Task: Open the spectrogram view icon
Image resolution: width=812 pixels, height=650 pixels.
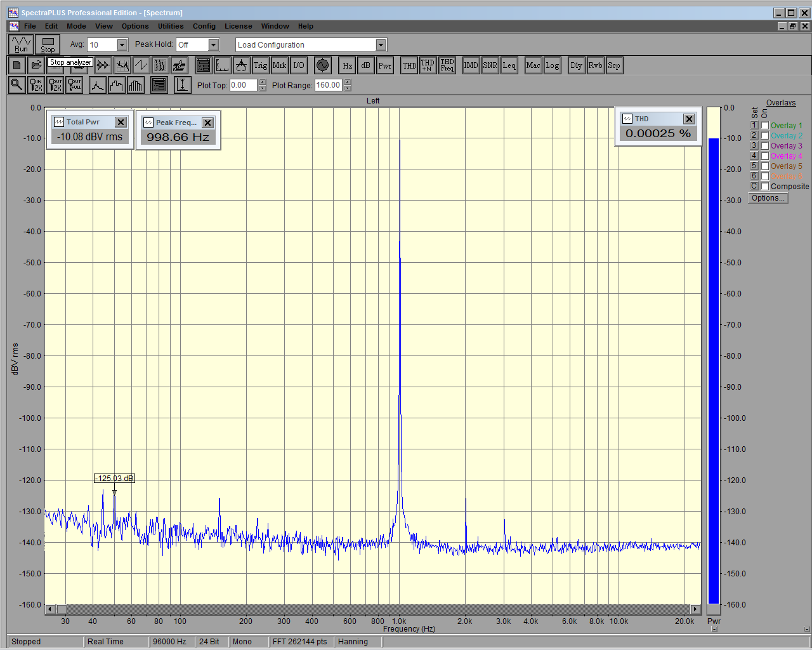Action: pyautogui.click(x=160, y=65)
